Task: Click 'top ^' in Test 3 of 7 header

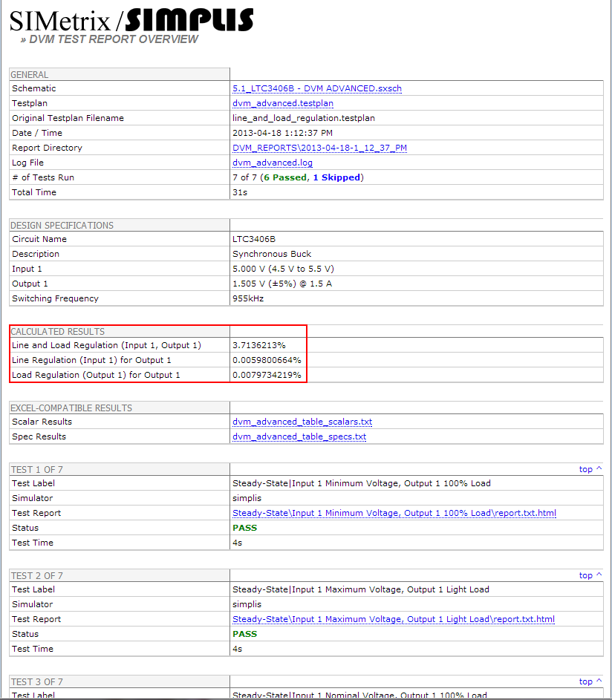Action: point(590,681)
